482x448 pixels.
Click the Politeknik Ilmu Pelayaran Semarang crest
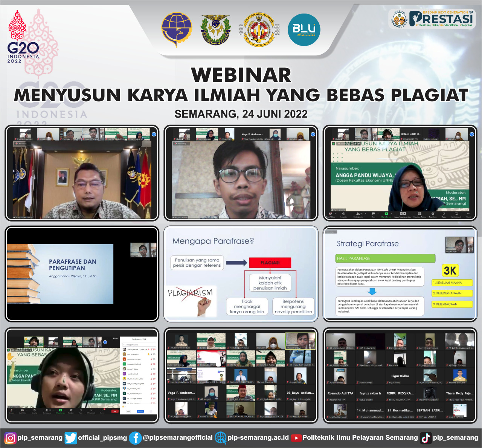[x=259, y=30]
